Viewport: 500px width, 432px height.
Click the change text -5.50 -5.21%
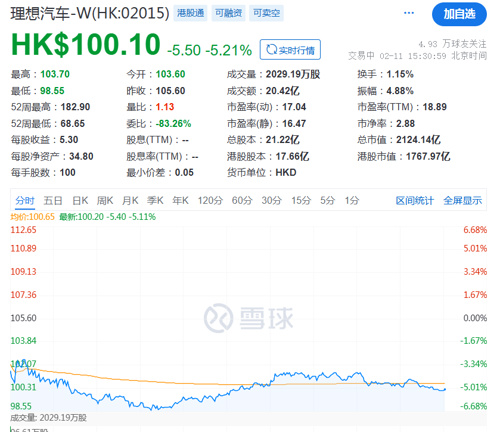(209, 51)
